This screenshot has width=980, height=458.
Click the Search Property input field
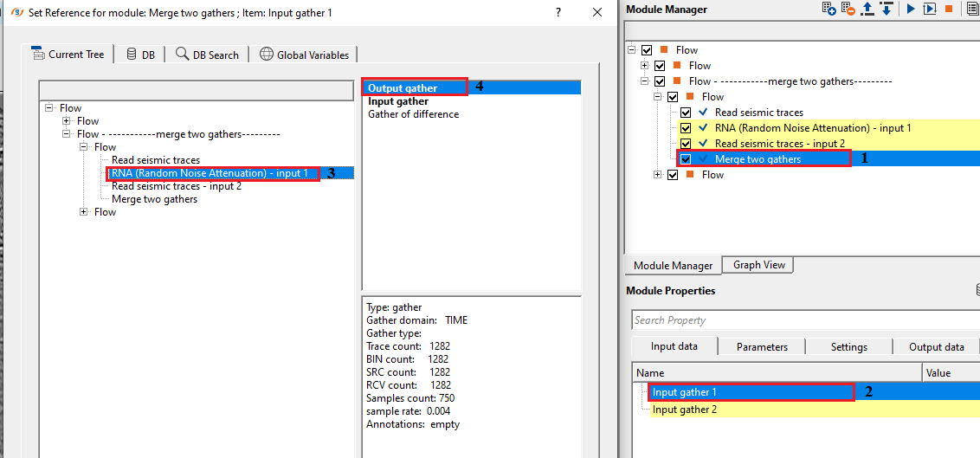click(x=806, y=320)
